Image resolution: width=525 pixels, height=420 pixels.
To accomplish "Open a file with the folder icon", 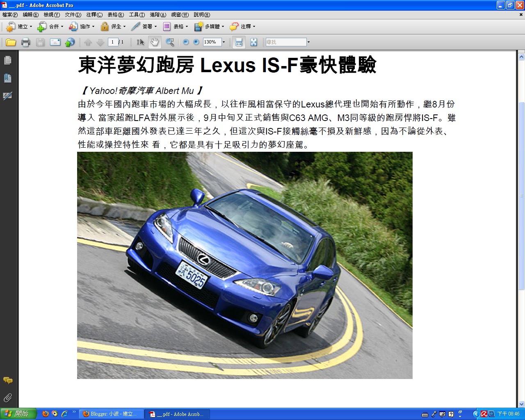I will pyautogui.click(x=11, y=42).
